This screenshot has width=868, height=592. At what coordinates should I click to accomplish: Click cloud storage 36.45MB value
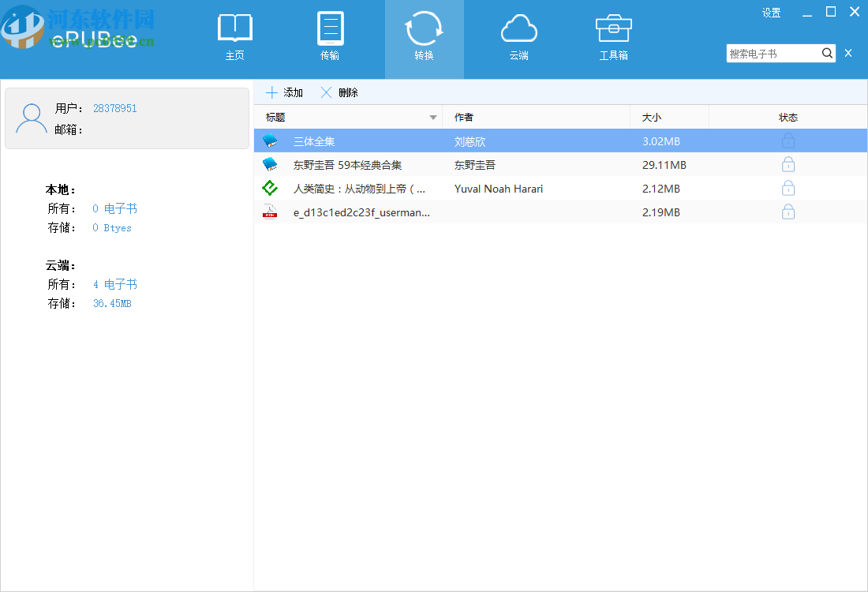[112, 303]
